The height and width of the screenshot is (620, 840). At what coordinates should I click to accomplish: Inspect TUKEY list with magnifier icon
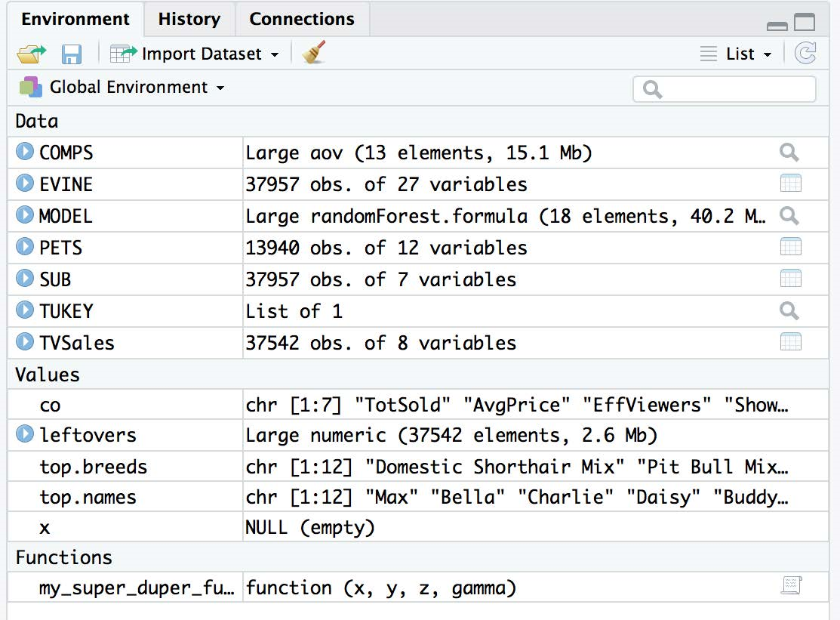pyautogui.click(x=789, y=310)
